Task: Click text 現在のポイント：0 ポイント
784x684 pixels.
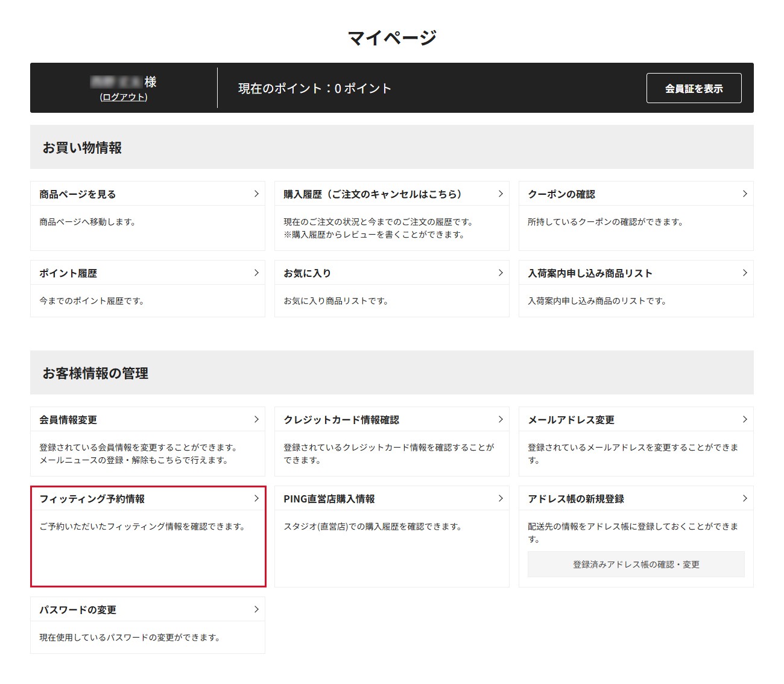Action: pos(315,88)
